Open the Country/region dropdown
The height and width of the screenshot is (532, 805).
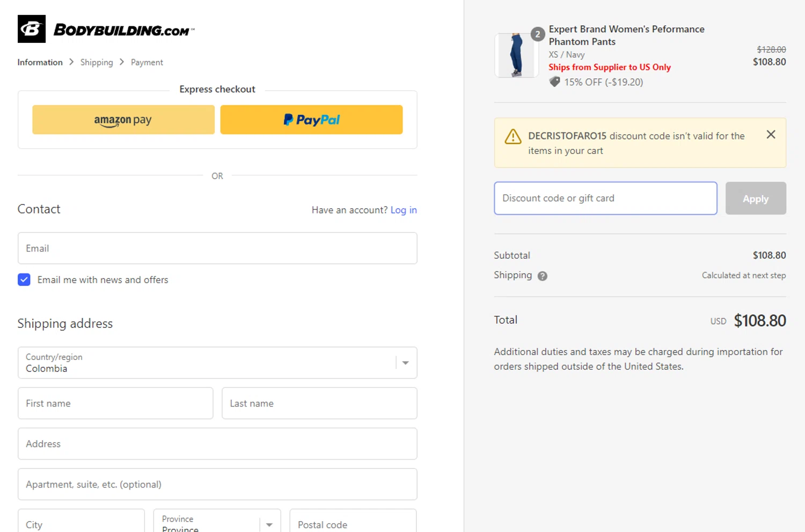pos(217,363)
